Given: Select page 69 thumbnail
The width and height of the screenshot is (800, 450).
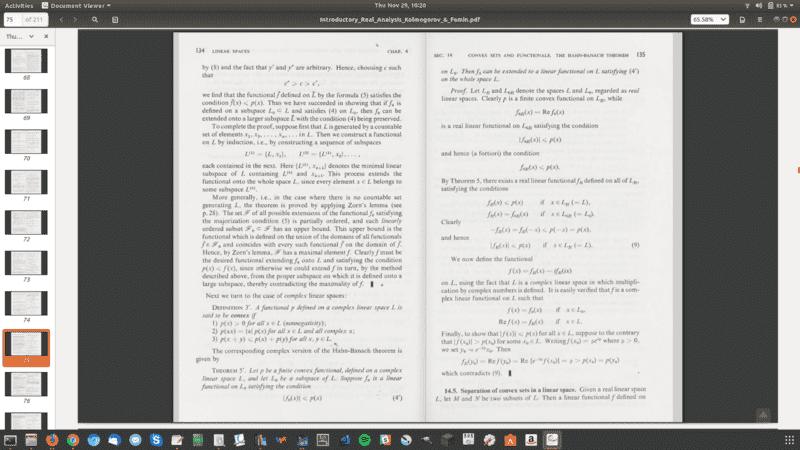Looking at the screenshot, I should point(26,101).
